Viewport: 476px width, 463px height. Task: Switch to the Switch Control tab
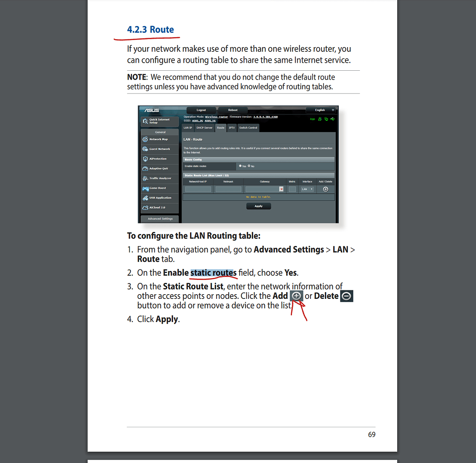248,128
